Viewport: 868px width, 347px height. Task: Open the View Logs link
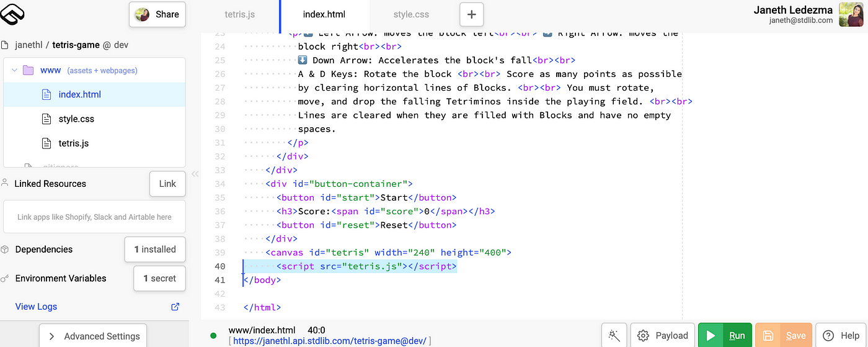pyautogui.click(x=36, y=307)
